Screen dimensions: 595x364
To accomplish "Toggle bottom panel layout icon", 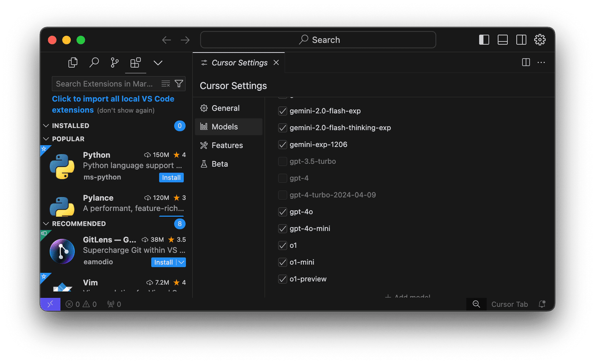I will point(502,40).
